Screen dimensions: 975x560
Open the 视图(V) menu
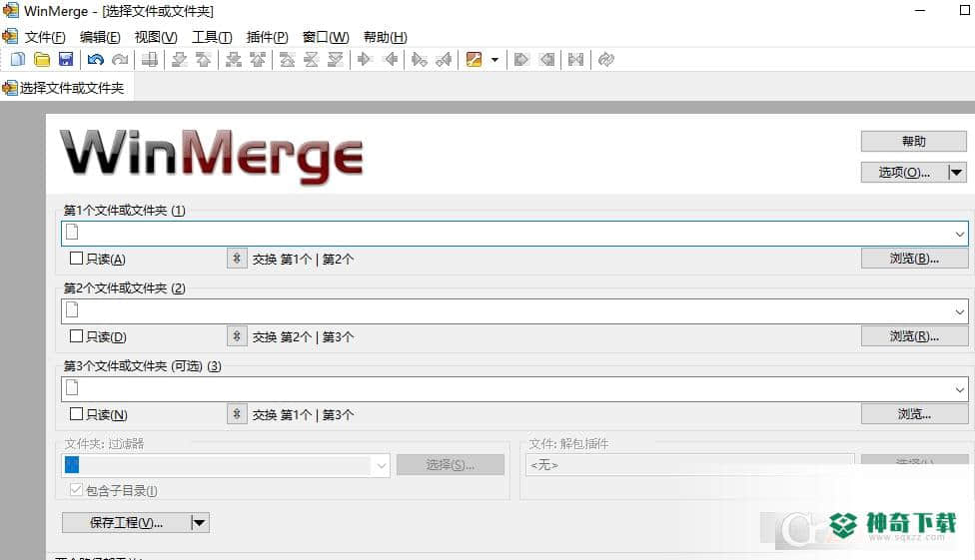[156, 37]
